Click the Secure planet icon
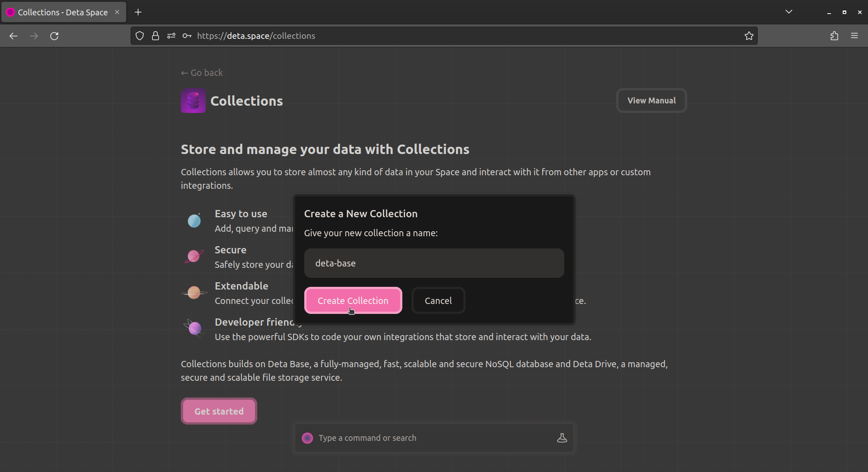The image size is (868, 472). coord(194,257)
